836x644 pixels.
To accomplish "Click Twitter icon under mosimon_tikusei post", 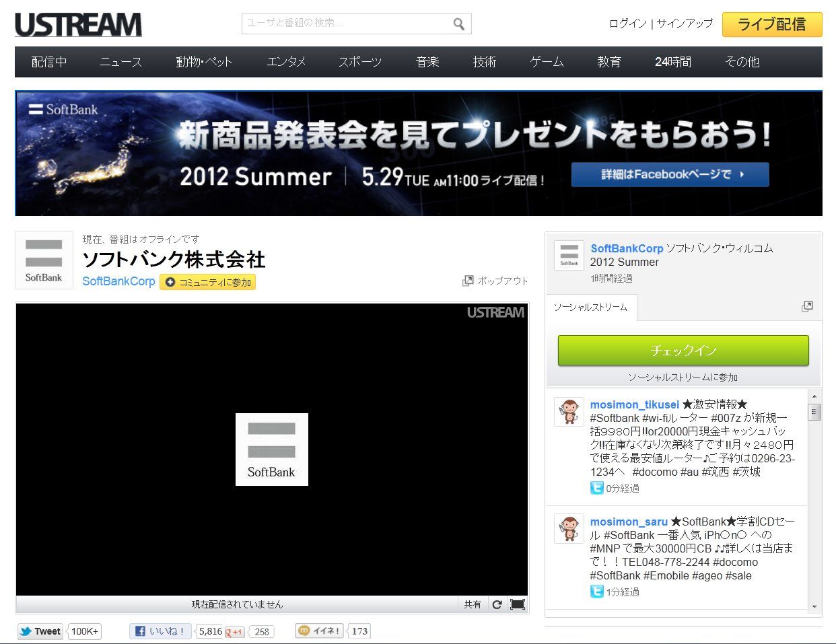I will pyautogui.click(x=596, y=488).
